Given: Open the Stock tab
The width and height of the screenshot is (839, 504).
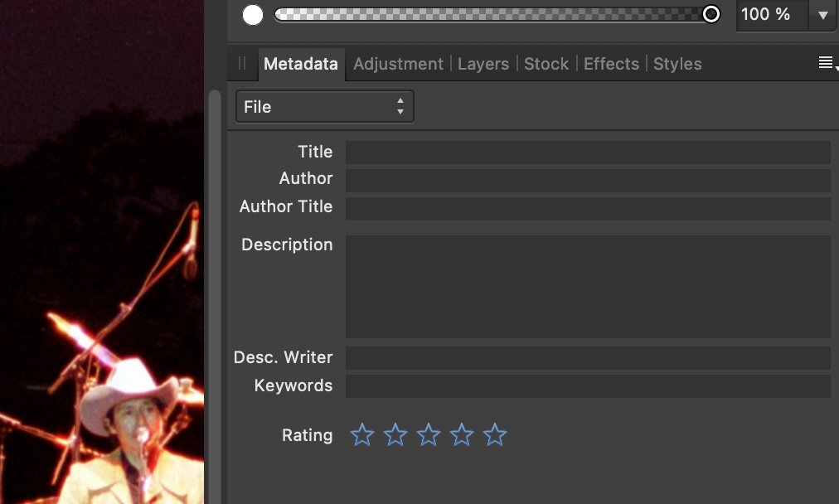Looking at the screenshot, I should click(x=546, y=64).
